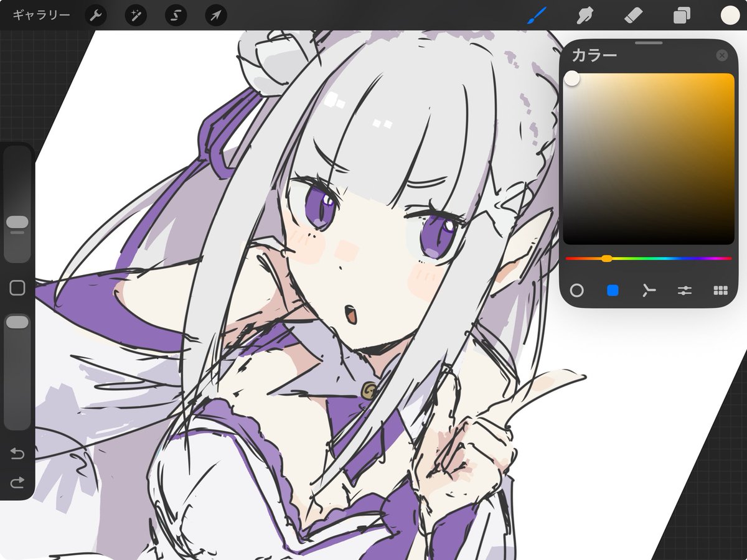
Task: Undo the last stroke
Action: (17, 454)
